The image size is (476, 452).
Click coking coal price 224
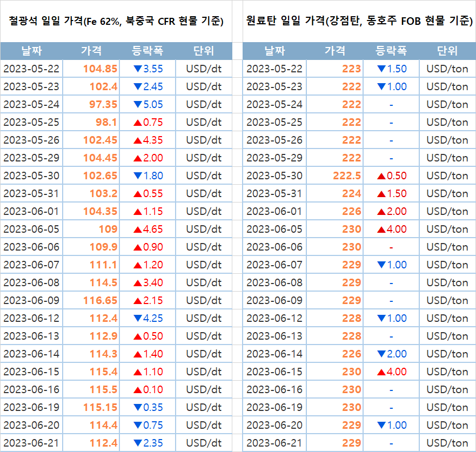352,193
